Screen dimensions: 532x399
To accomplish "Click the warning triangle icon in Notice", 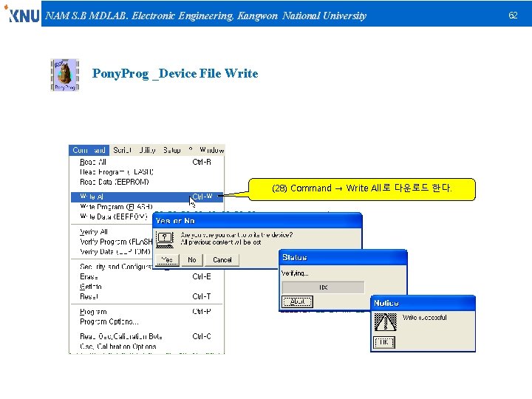I will (x=386, y=322).
